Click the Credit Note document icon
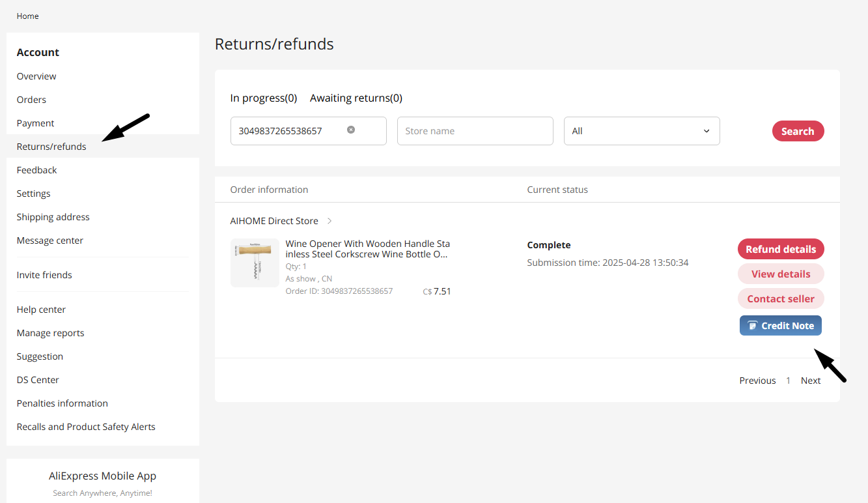 754,325
